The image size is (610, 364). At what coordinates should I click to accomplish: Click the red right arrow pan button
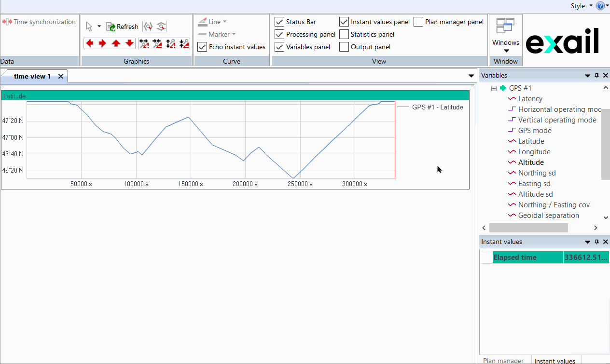tap(102, 43)
